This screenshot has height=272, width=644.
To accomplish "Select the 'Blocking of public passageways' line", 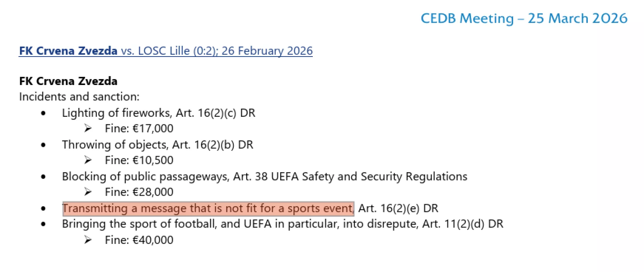I will click(x=264, y=176).
